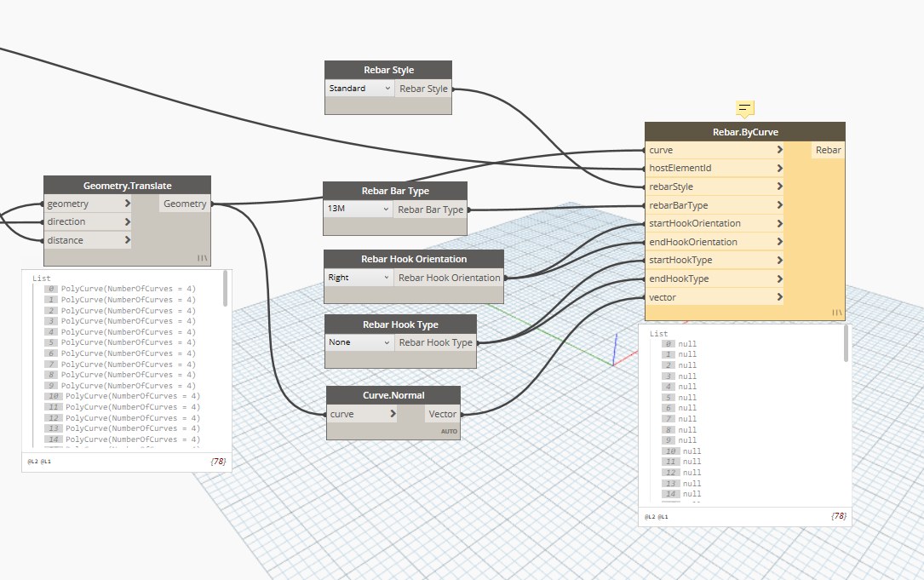Click the endHookType input chevron
The height and width of the screenshot is (580, 924).
point(779,279)
